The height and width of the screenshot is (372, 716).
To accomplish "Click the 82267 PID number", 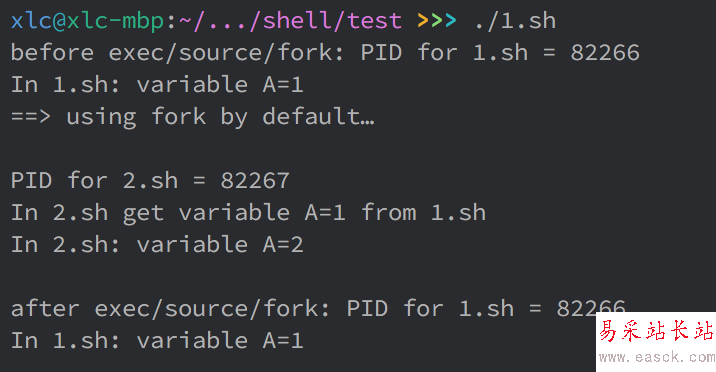I will (x=255, y=181).
